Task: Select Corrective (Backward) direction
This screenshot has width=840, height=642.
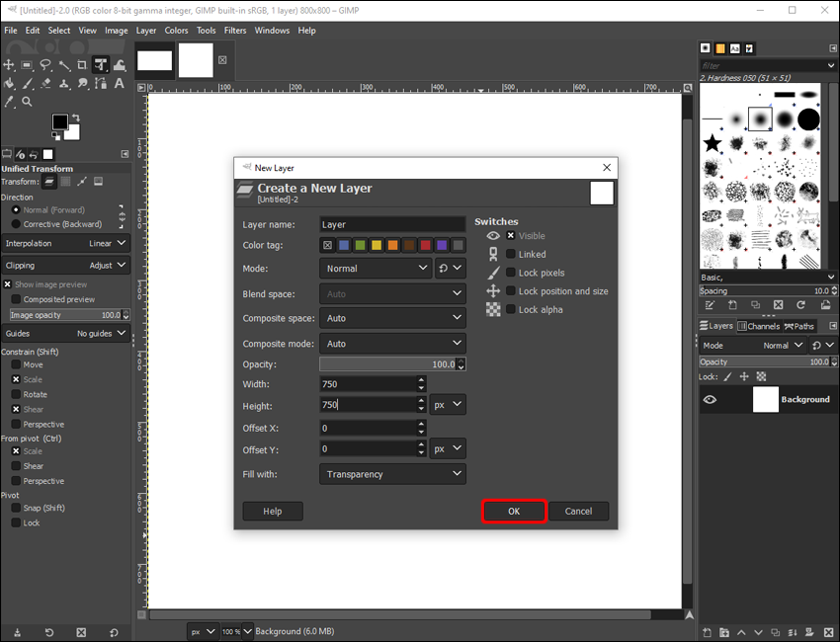Action: click(x=16, y=224)
